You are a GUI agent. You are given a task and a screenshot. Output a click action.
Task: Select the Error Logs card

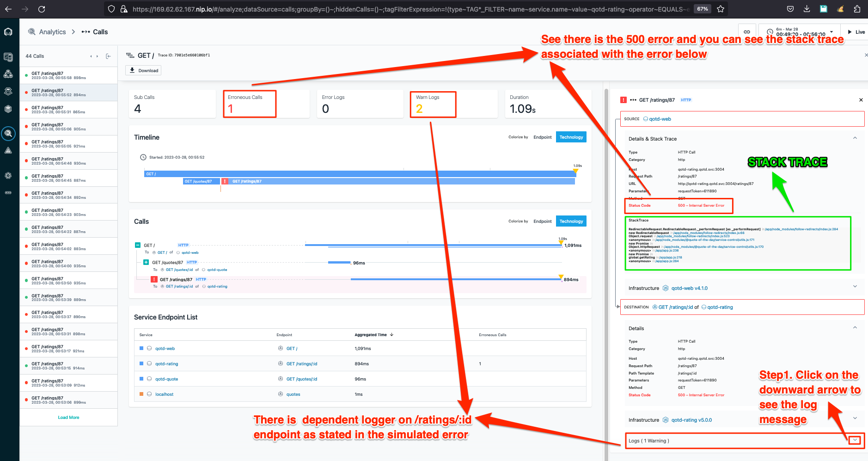[360, 104]
